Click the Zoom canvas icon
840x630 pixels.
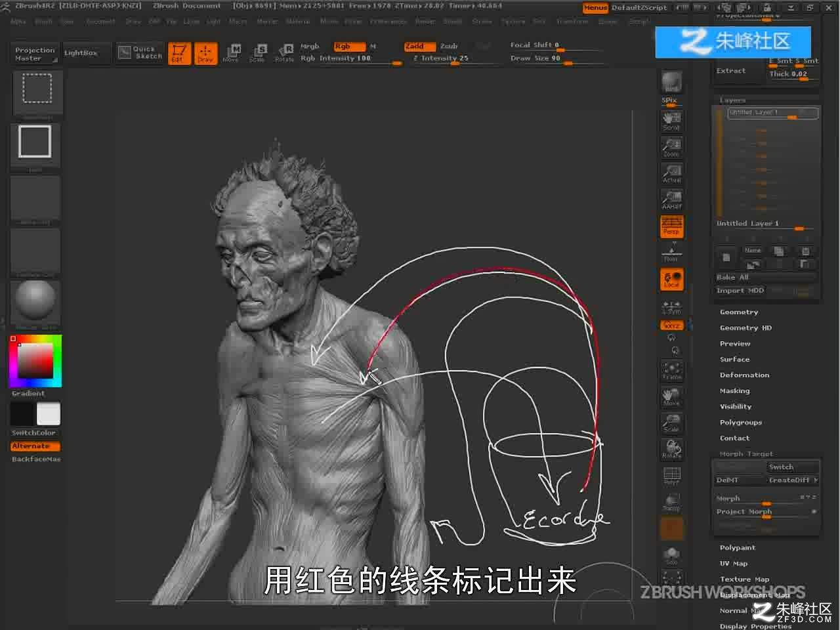tap(671, 147)
